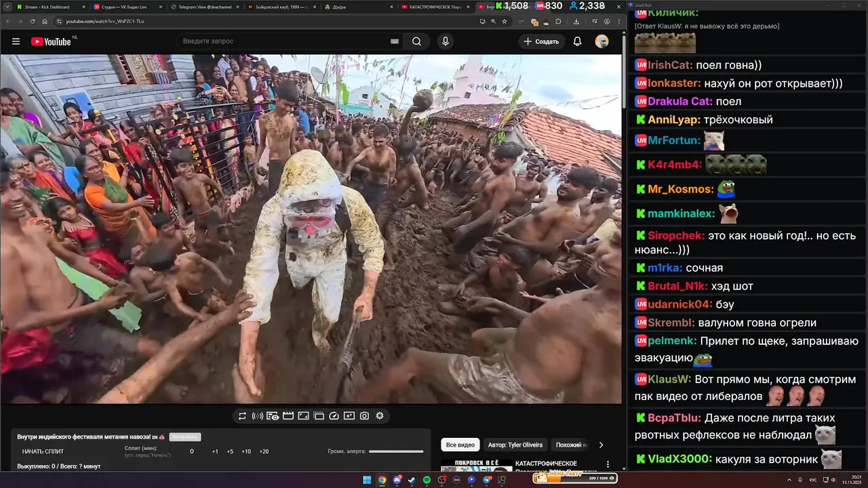Viewport: 868px width, 488px height.
Task: Select the Все видео filter chip
Action: tap(460, 445)
